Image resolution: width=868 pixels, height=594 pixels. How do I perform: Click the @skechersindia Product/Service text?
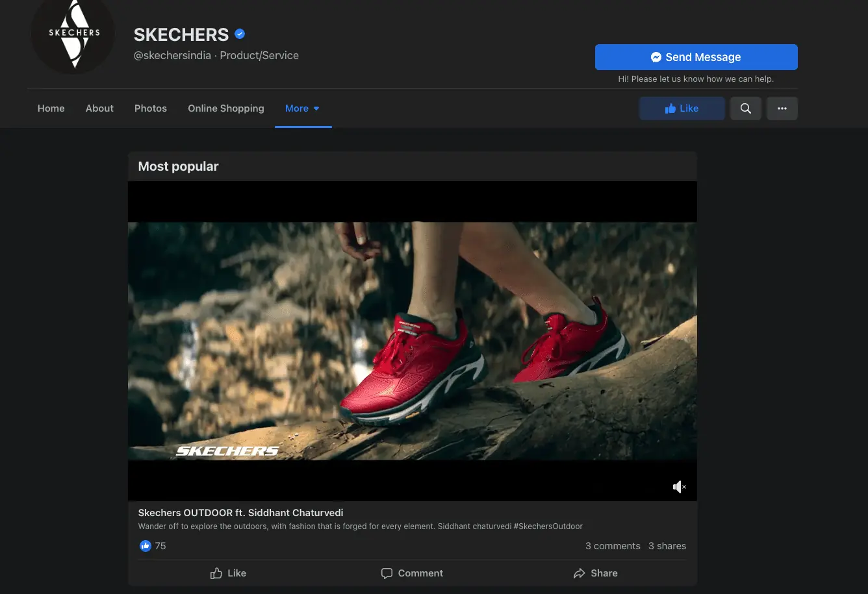[x=216, y=55]
